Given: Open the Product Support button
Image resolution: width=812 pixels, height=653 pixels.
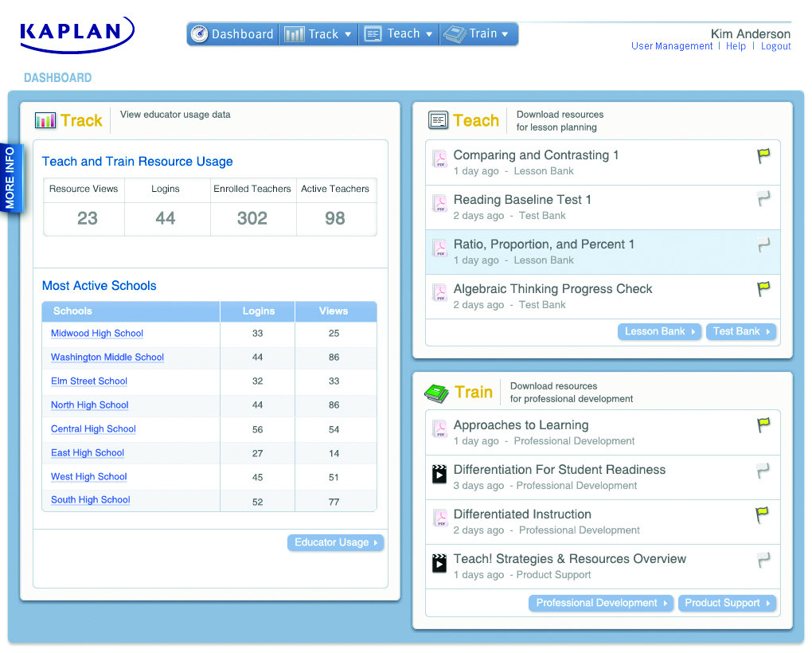Looking at the screenshot, I should [727, 604].
